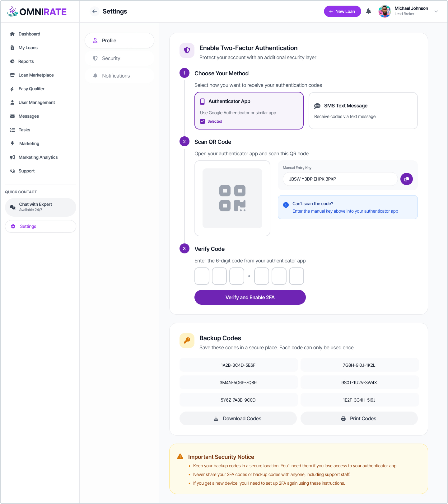Open Settings from sidebar bottom
This screenshot has height=504, width=448.
40,226
